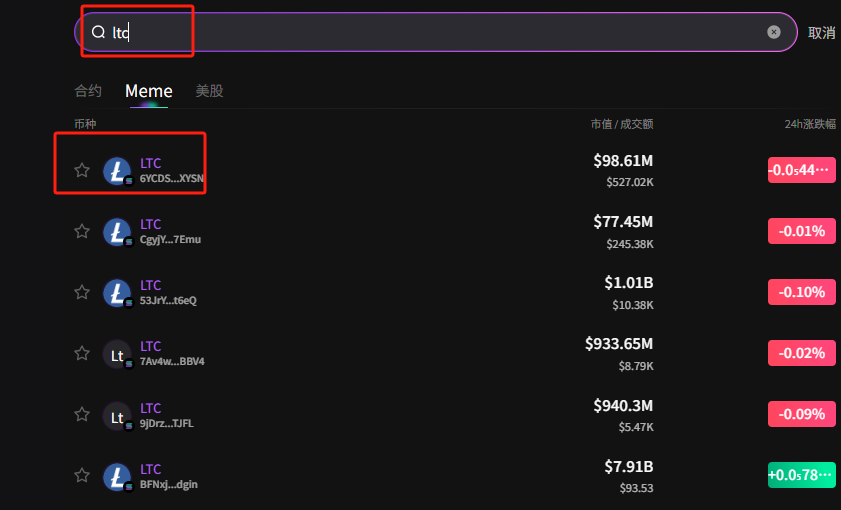Favorite the LTC 7Av4w...BBV4 token star
The height and width of the screenshot is (510, 841).
pyautogui.click(x=82, y=353)
